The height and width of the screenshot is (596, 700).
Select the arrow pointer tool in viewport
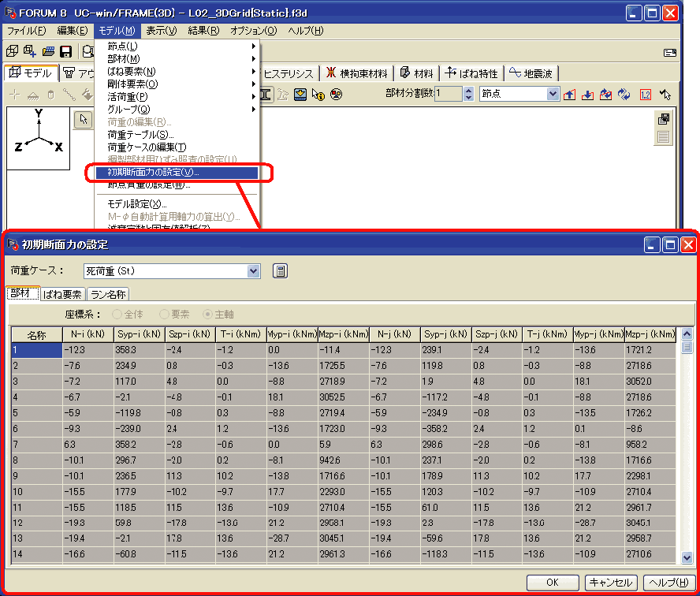coord(84,120)
